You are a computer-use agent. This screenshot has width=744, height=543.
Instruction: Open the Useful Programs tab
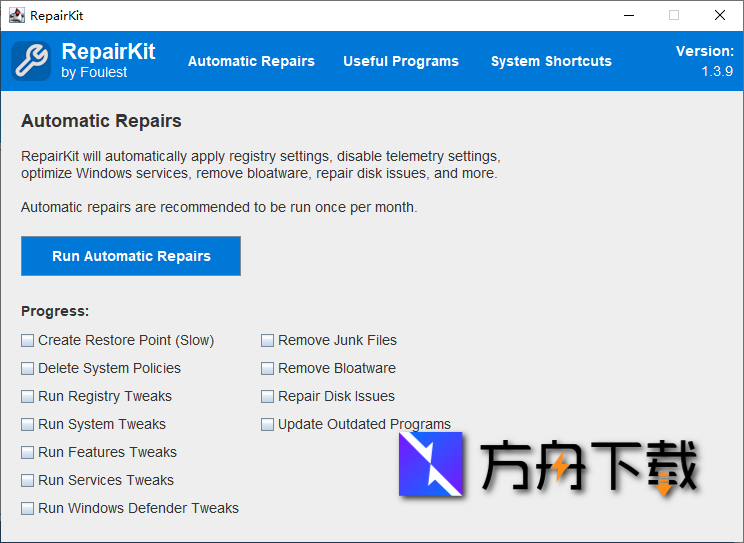[401, 61]
